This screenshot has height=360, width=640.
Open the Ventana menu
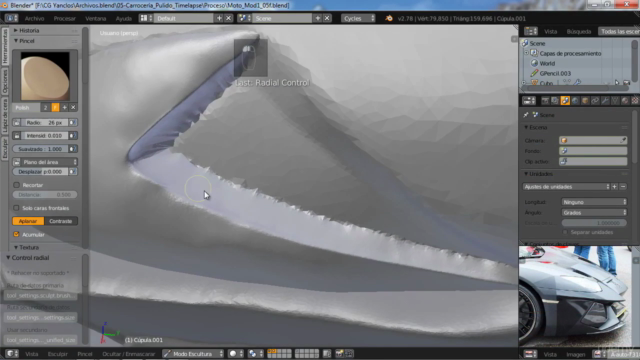96,18
